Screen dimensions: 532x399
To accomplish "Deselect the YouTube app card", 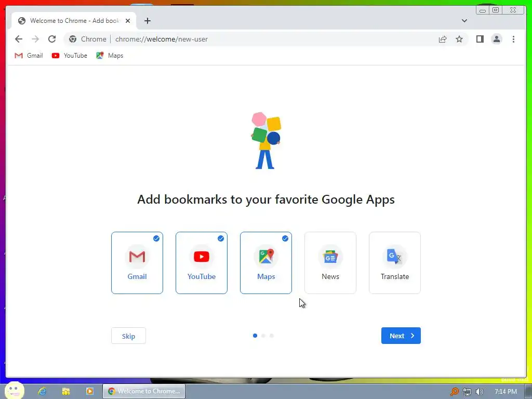I will [202, 262].
